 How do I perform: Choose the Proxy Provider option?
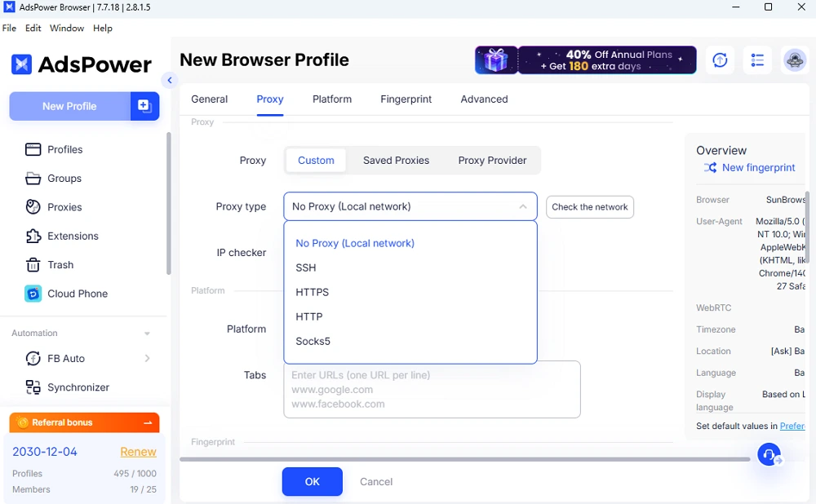(x=492, y=161)
